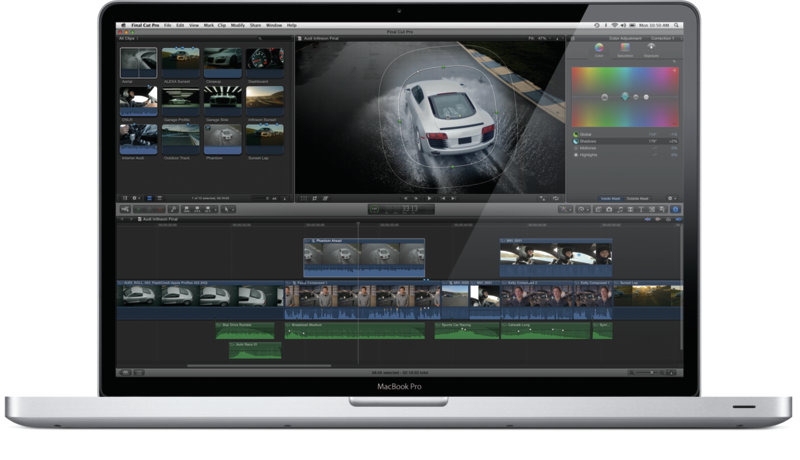Open the Effects browser icon
Viewport: 800px width, 460px height.
598,209
